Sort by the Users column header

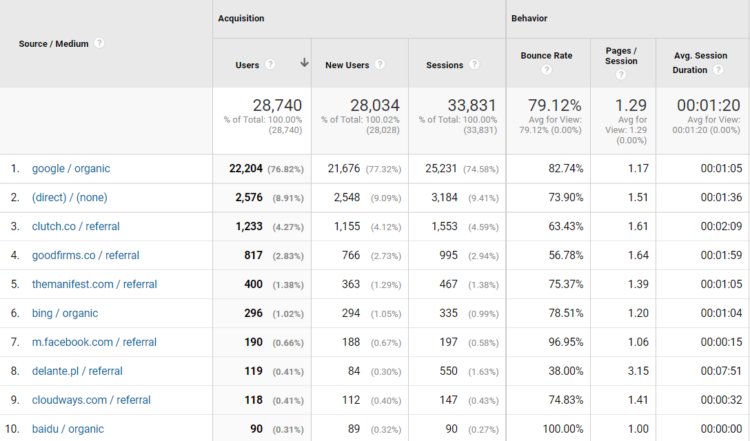247,65
